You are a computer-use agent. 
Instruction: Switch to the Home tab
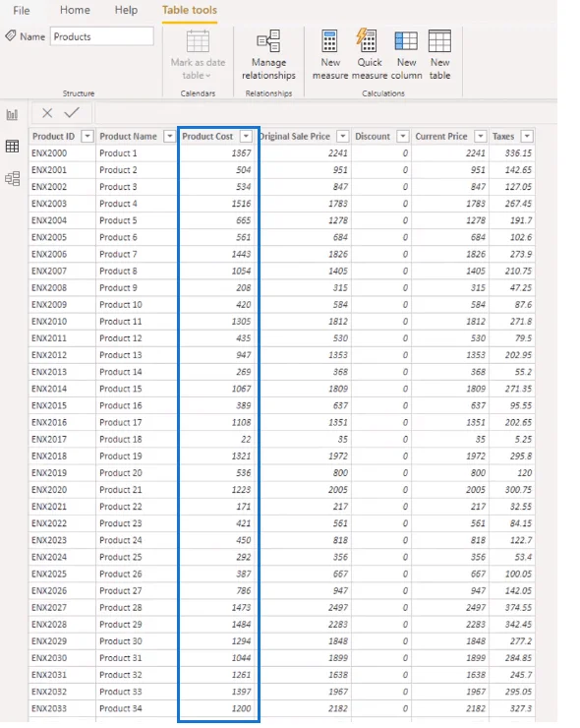point(75,10)
